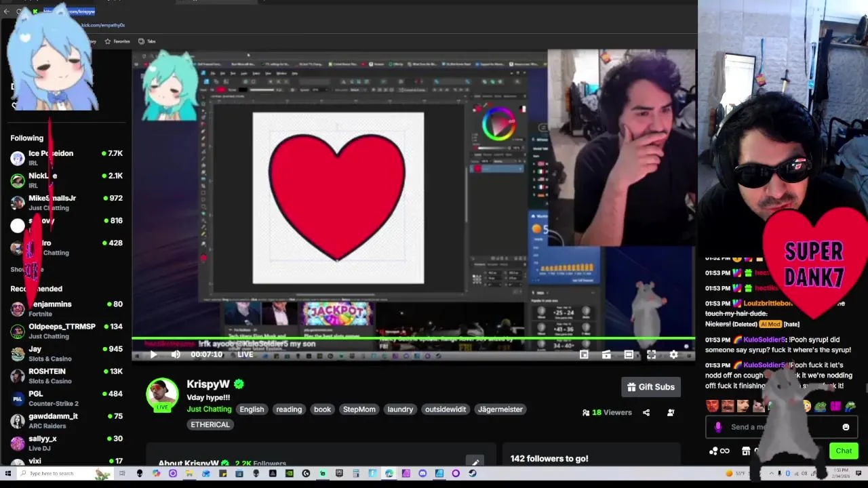Viewport: 868px width, 488px height.
Task: Click the KrispyW channel avatar
Action: coord(162,394)
